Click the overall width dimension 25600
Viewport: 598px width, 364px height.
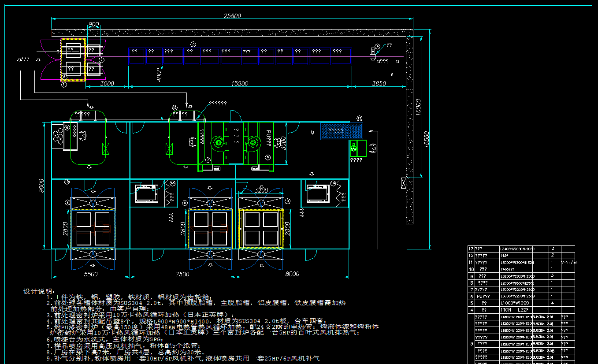tap(232, 16)
